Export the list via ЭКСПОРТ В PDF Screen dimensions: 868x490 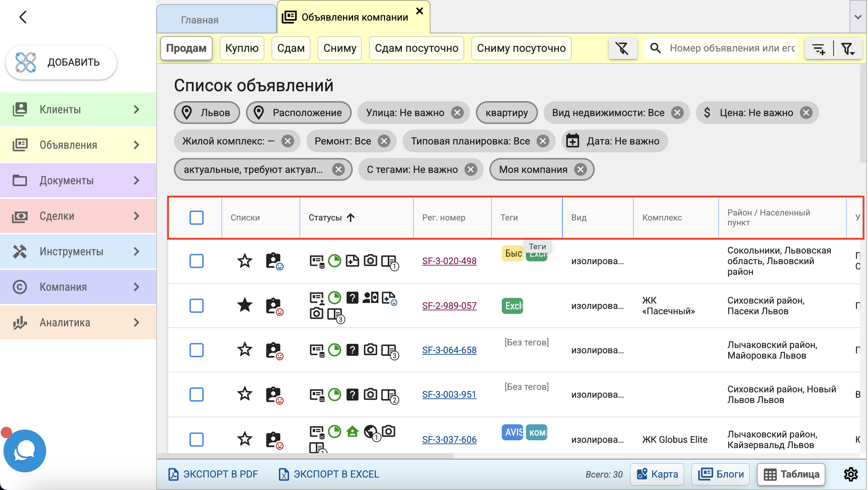pos(213,474)
